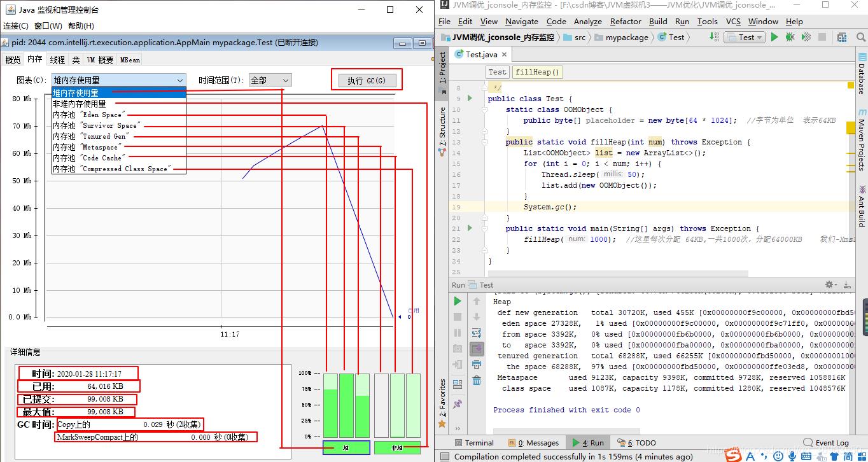868x462 pixels.
Task: Open the Run panel gear settings dropdown
Action: (830, 284)
